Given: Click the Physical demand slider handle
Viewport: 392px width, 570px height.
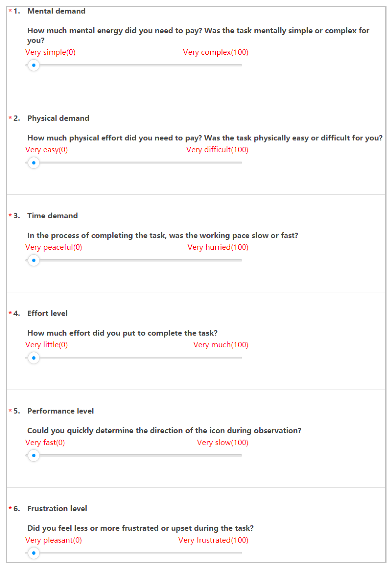Looking at the screenshot, I should (34, 163).
